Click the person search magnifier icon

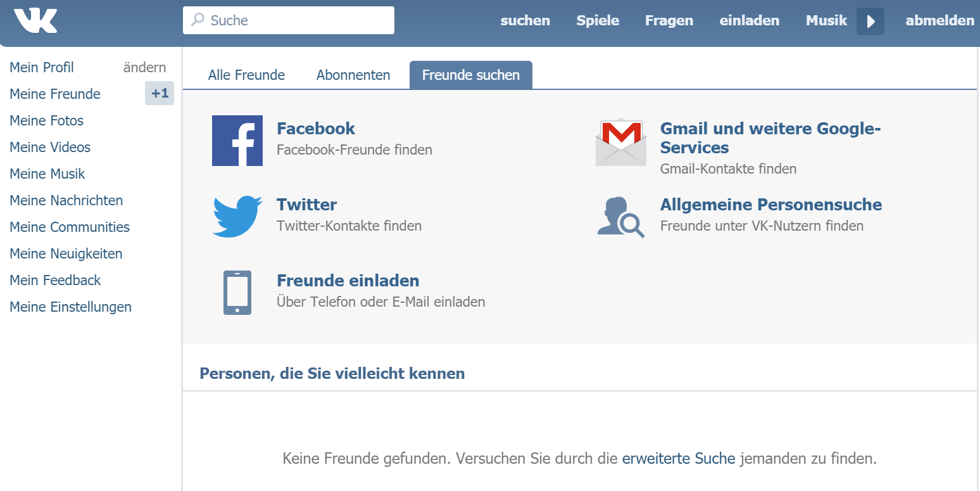tap(620, 217)
